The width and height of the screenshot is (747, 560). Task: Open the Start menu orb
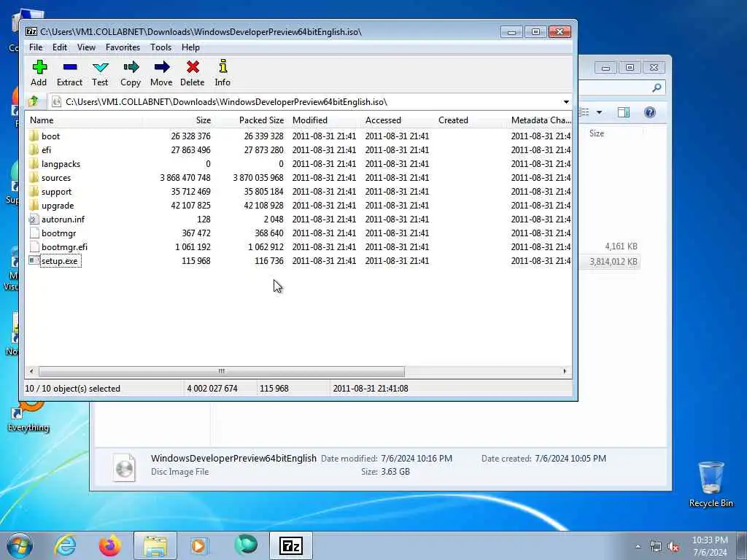click(20, 545)
